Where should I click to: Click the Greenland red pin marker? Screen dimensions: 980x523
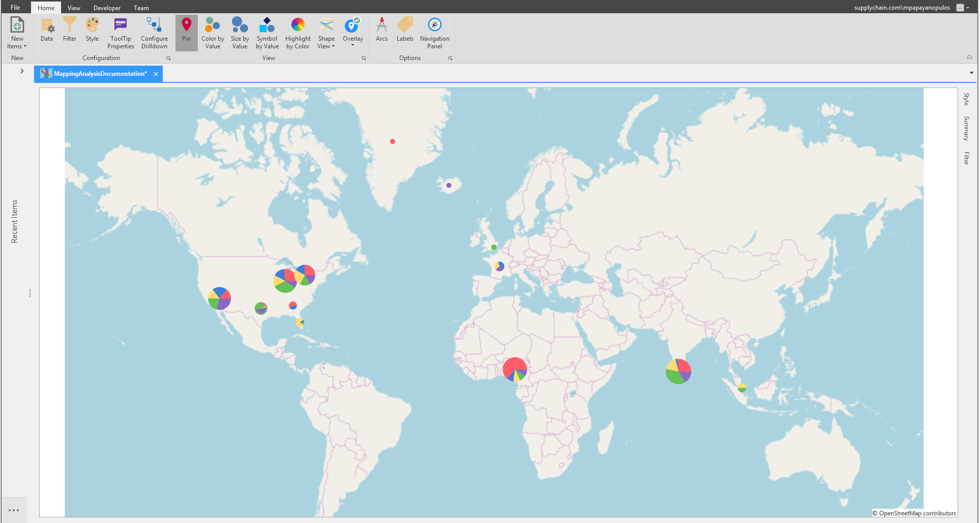393,141
